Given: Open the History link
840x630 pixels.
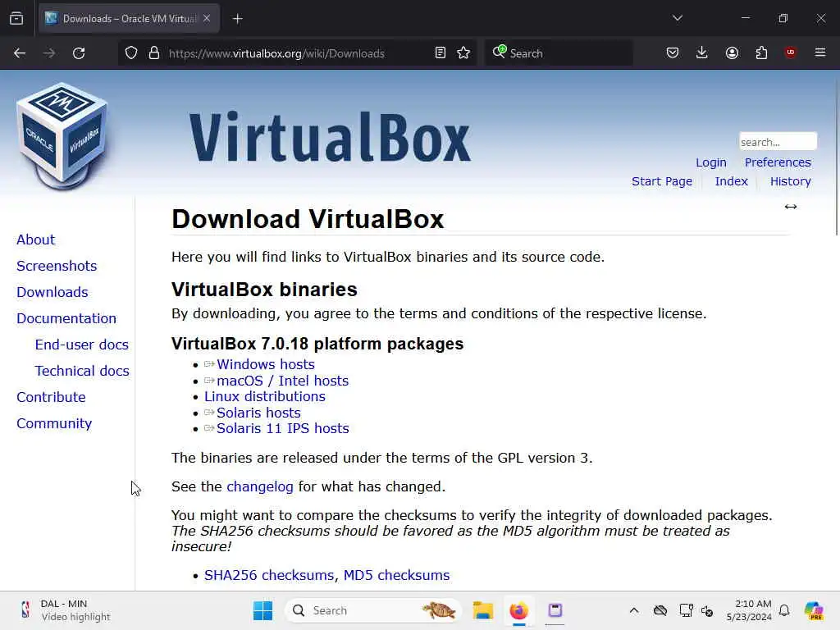Looking at the screenshot, I should (x=790, y=181).
